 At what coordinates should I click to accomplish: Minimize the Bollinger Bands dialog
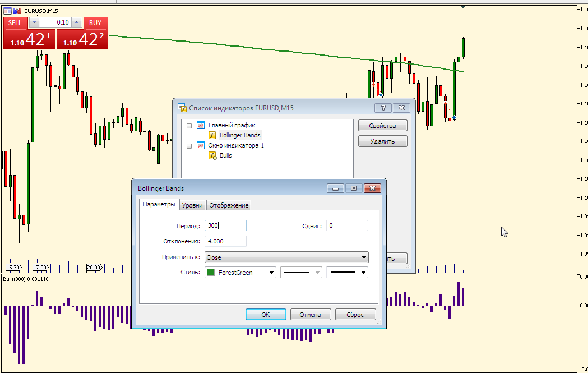pos(335,188)
